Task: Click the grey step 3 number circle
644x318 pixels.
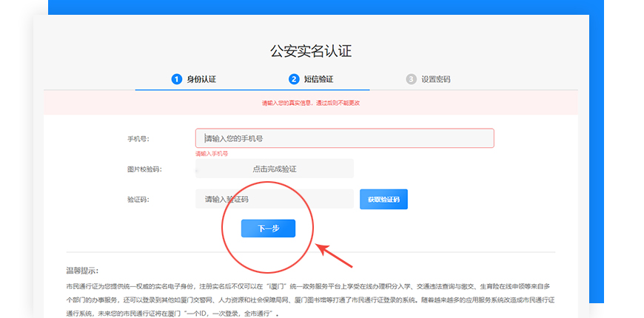Action: pos(411,79)
